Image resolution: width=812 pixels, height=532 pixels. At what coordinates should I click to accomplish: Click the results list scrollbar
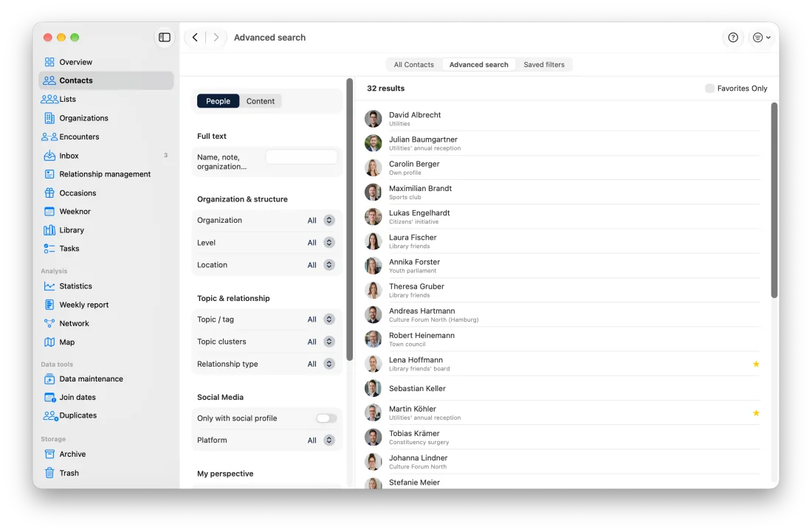[x=774, y=200]
